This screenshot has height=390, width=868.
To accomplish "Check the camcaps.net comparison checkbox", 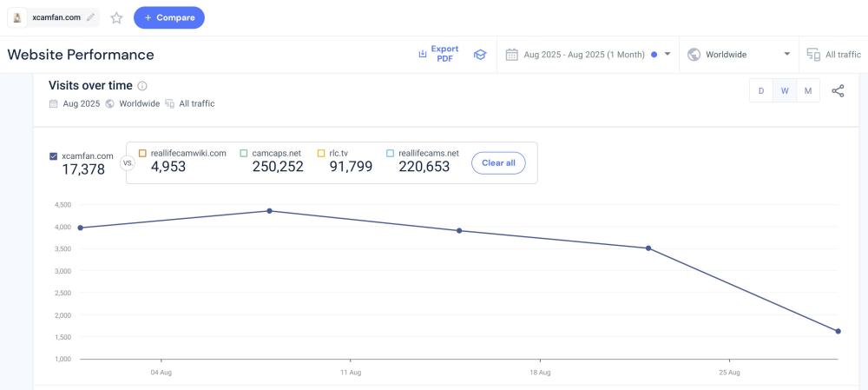I will (x=245, y=154).
